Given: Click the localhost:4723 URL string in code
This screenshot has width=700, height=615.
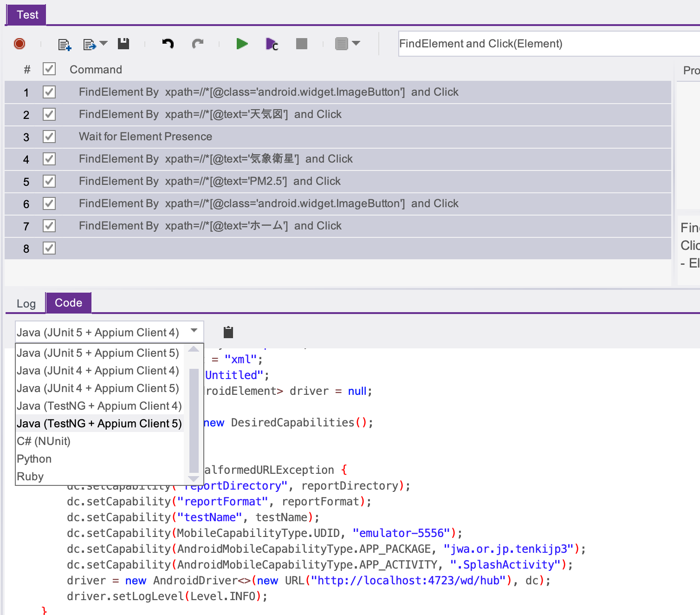Looking at the screenshot, I should pos(408,580).
